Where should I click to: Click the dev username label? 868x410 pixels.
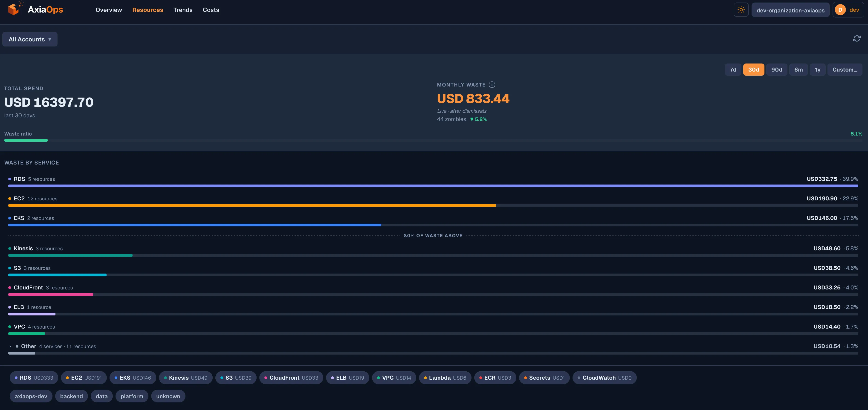854,10
